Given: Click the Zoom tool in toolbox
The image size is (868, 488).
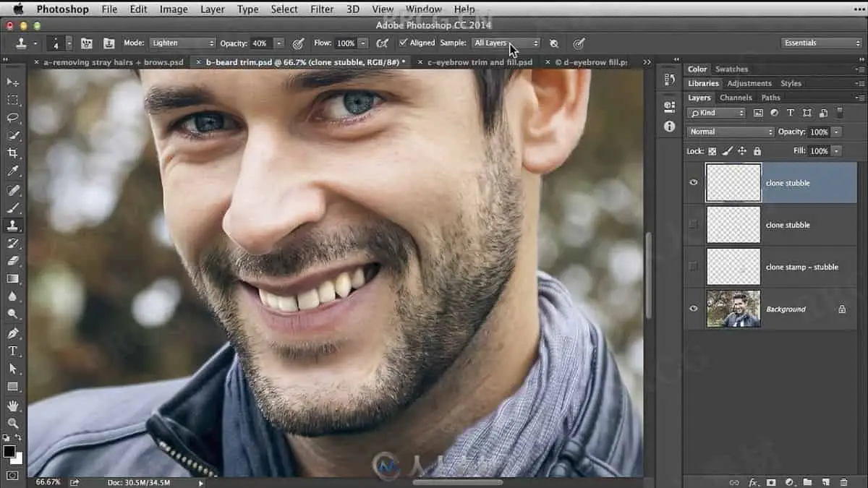Looking at the screenshot, I should click(13, 423).
